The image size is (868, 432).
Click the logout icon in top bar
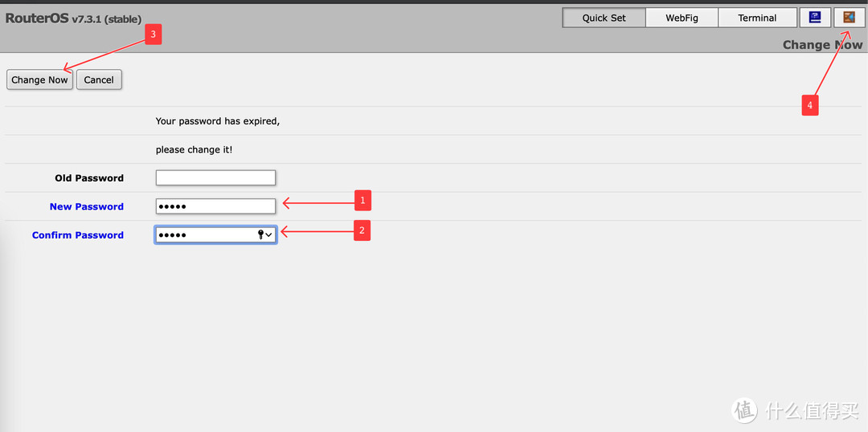pyautogui.click(x=849, y=18)
